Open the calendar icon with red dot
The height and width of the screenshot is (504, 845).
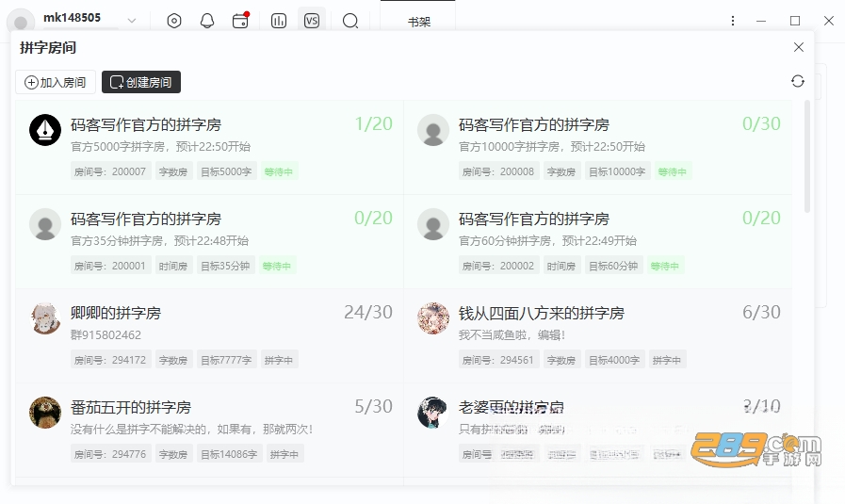point(240,21)
